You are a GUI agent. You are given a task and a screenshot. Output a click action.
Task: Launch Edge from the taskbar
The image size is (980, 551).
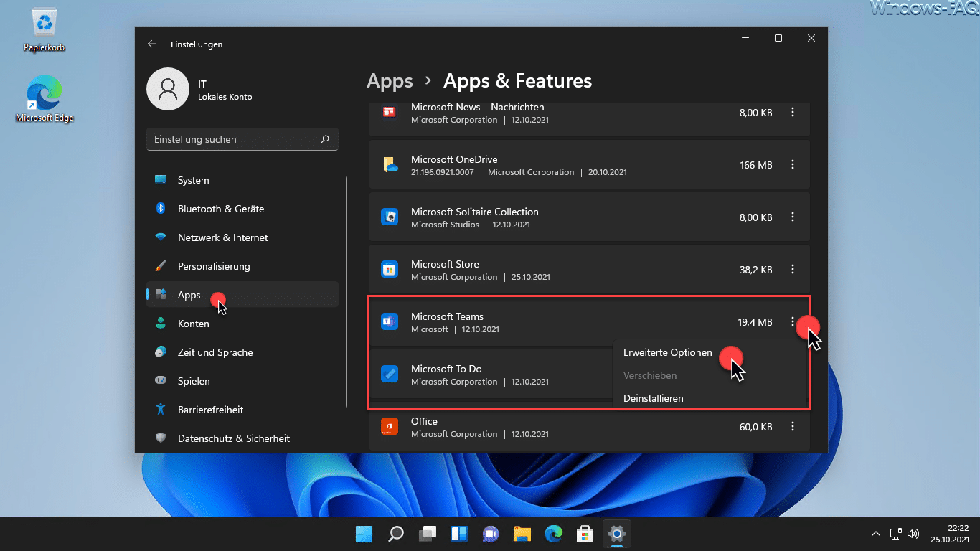(553, 534)
